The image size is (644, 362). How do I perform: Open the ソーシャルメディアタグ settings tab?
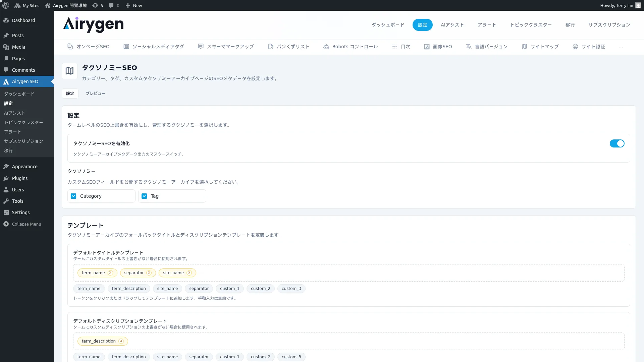(x=154, y=47)
